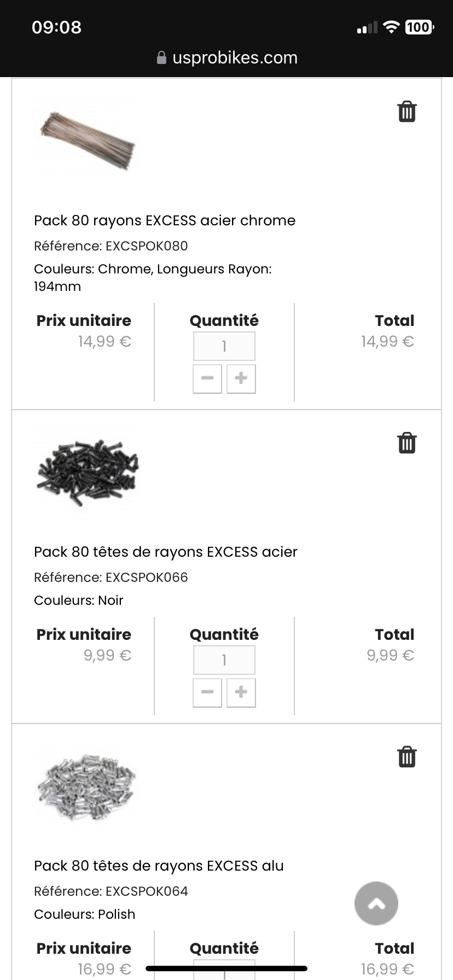View the chrome spokes product thumbnail

pos(88,141)
